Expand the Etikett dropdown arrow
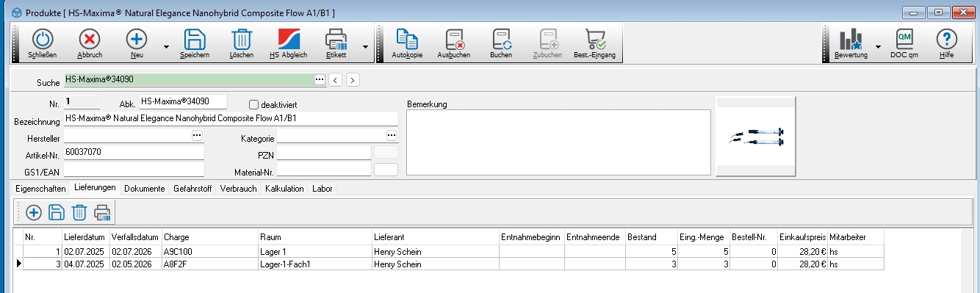Image resolution: width=980 pixels, height=293 pixels. click(x=365, y=46)
